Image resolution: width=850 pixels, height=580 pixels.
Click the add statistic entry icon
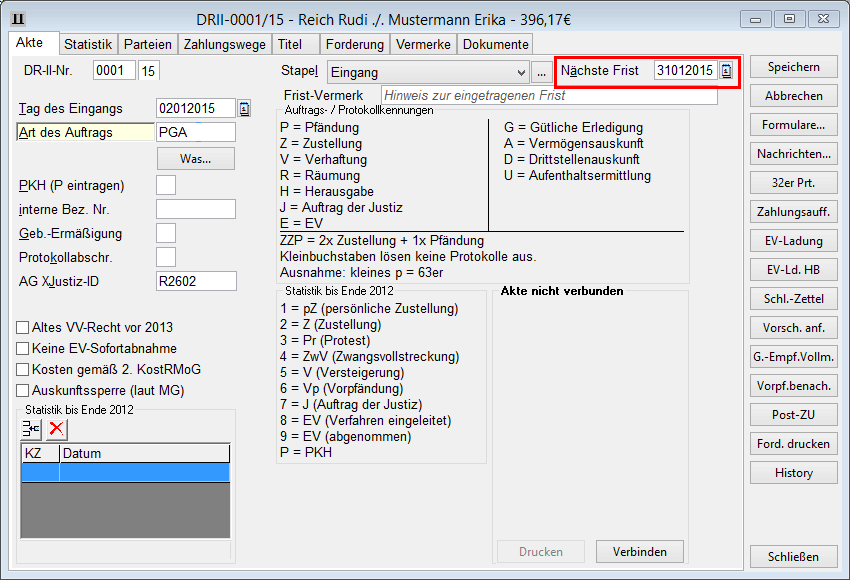pos(31,429)
